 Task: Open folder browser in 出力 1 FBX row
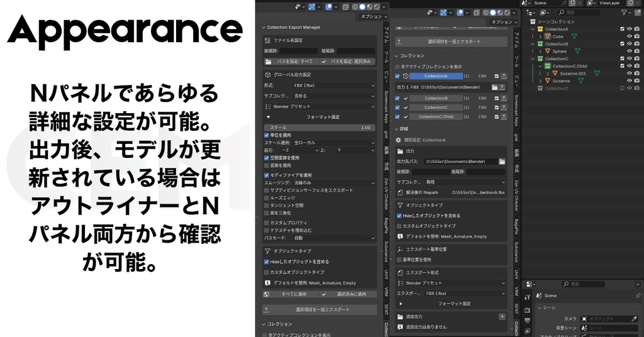[495, 87]
